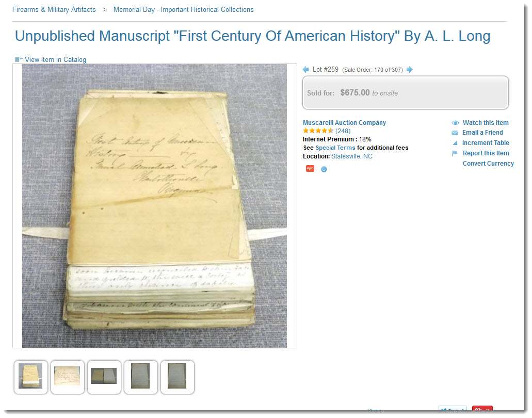Select the second thumbnail of the cover close-up
This screenshot has width=532, height=418.
point(68,377)
